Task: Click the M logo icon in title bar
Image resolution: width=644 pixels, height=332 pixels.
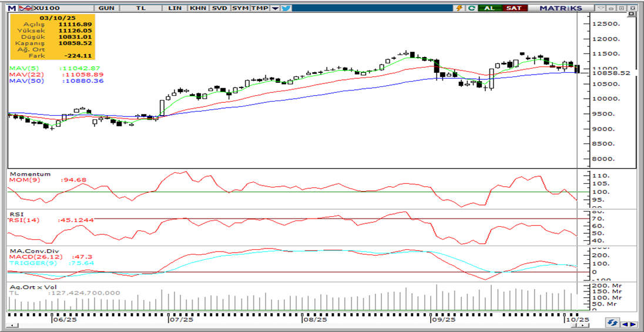Action: pyautogui.click(x=12, y=8)
